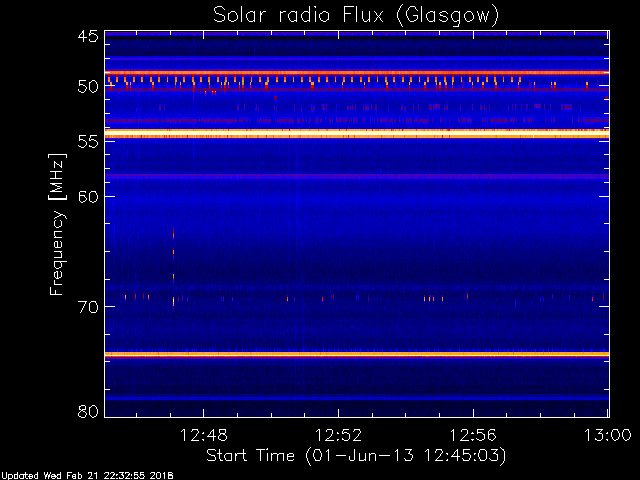Image resolution: width=640 pixels, height=480 pixels.
Task: Click the plot title 'Solar radio Flux (Glasgow)'
Action: tap(356, 16)
